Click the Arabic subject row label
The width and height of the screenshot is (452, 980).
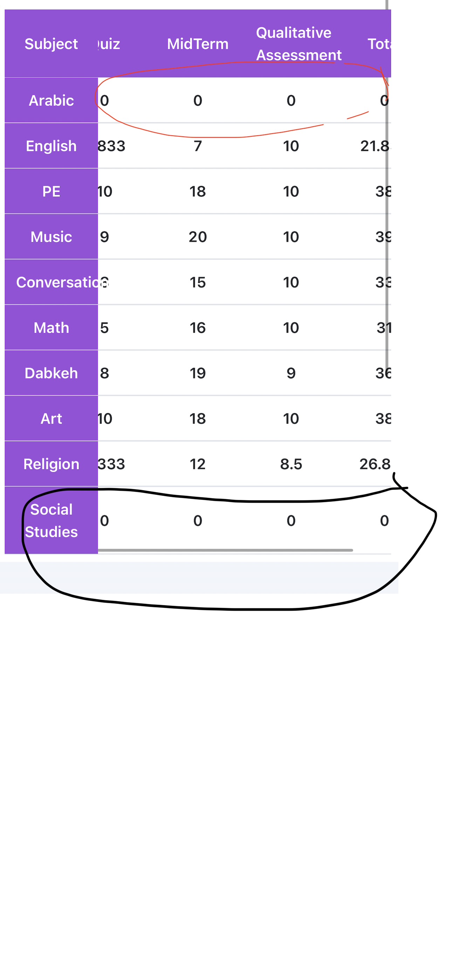[51, 101]
